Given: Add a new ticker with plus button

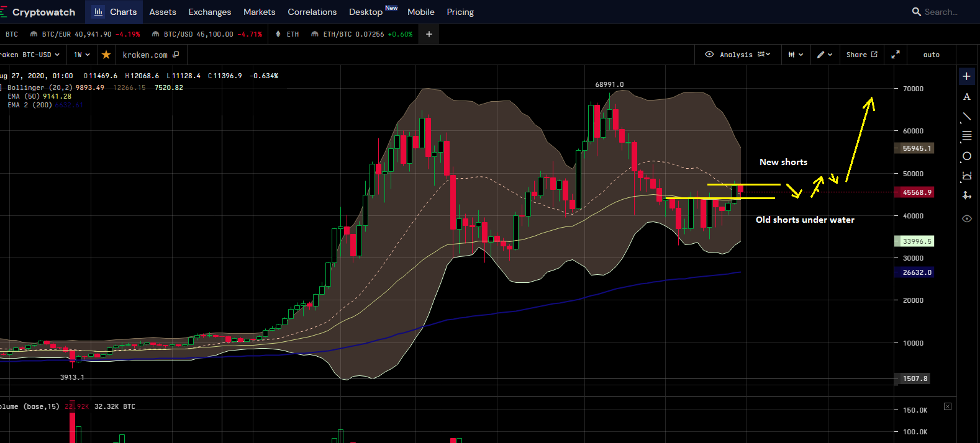Looking at the screenshot, I should click(429, 34).
